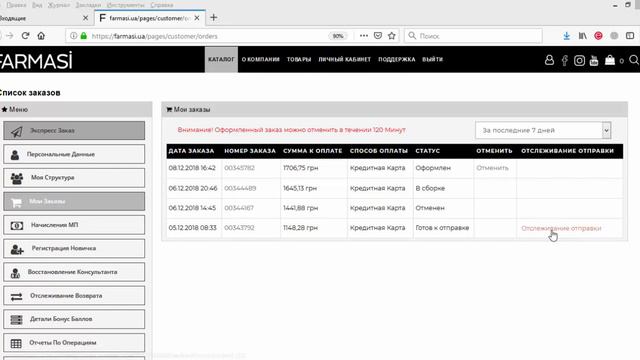Open the ТОВАРЫ menu item
Image resolution: width=640 pixels, height=360 pixels.
coord(299,59)
